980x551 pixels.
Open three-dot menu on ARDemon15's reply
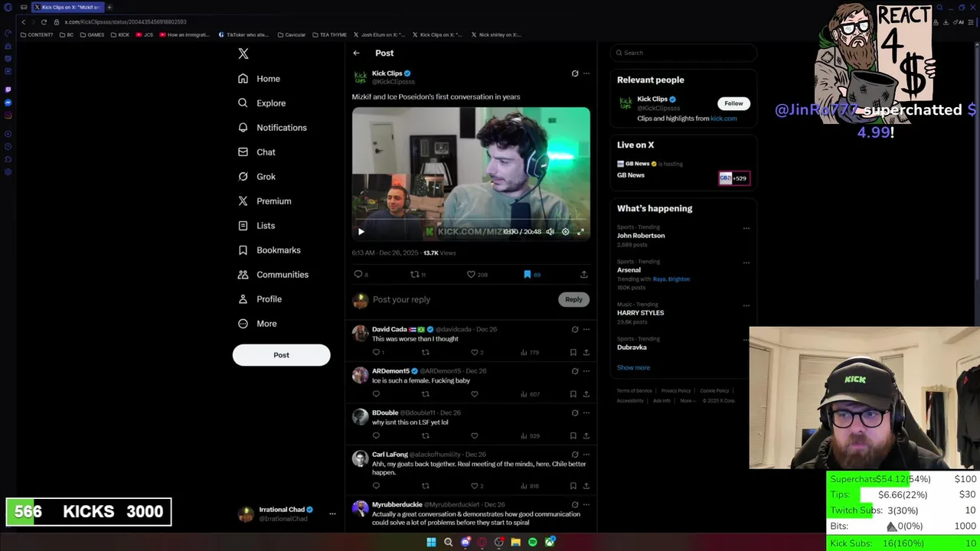click(586, 371)
